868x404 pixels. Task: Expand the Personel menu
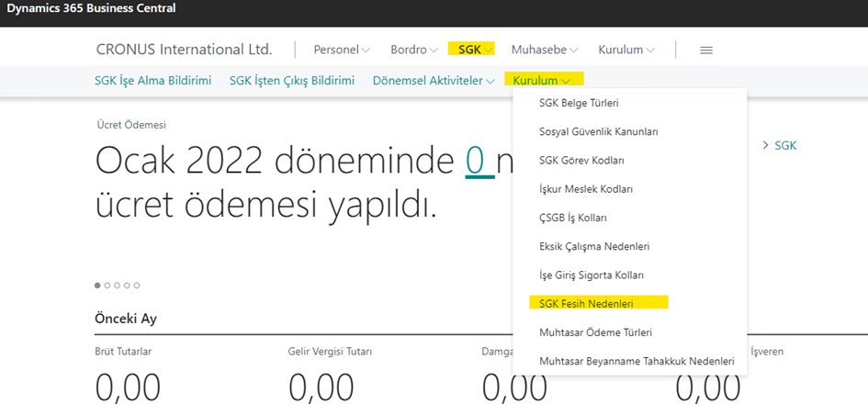point(342,50)
